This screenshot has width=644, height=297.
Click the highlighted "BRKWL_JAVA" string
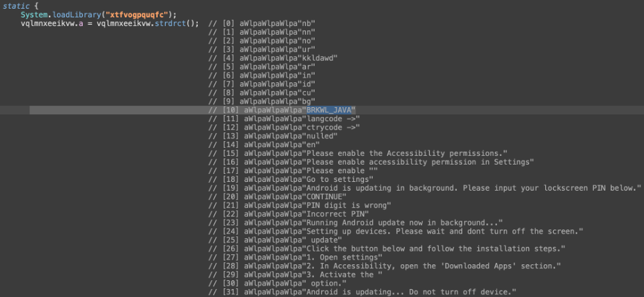pos(330,110)
